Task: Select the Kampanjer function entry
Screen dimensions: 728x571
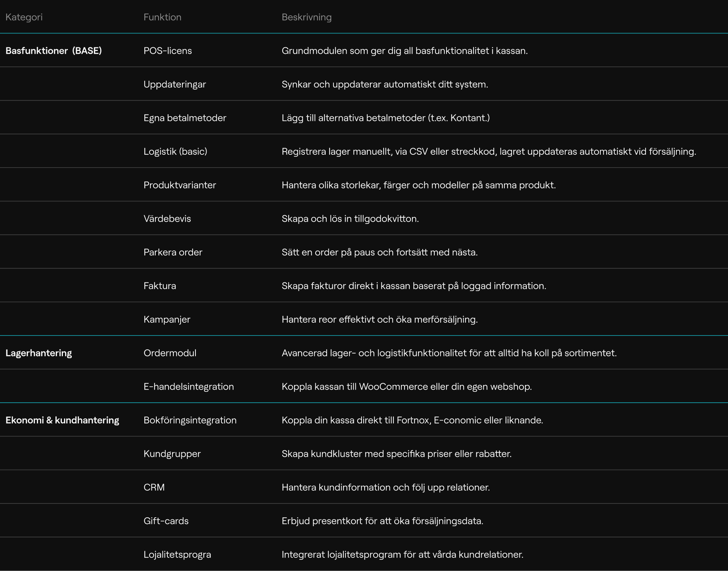Action: tap(167, 319)
